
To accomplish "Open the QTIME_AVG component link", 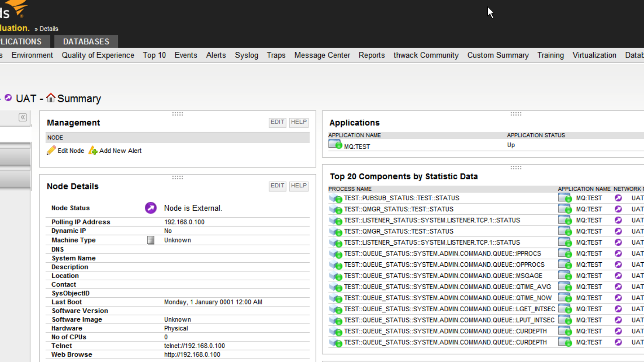I will (x=447, y=287).
